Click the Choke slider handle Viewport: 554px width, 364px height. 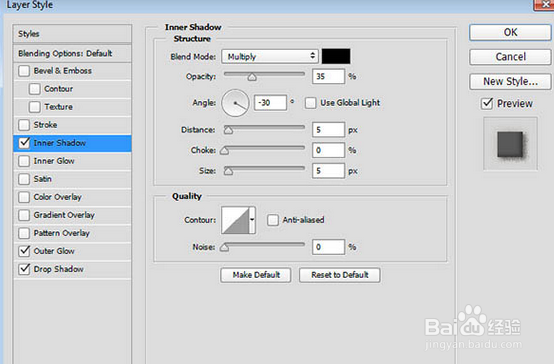pyautogui.click(x=224, y=151)
